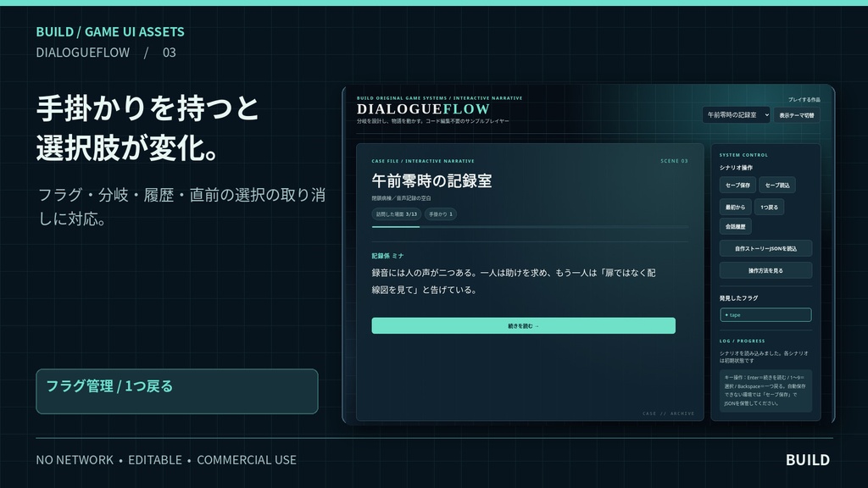Image resolution: width=868 pixels, height=488 pixels.
Task: Click the 午前零時の記録室 scene heading
Action: point(431,181)
